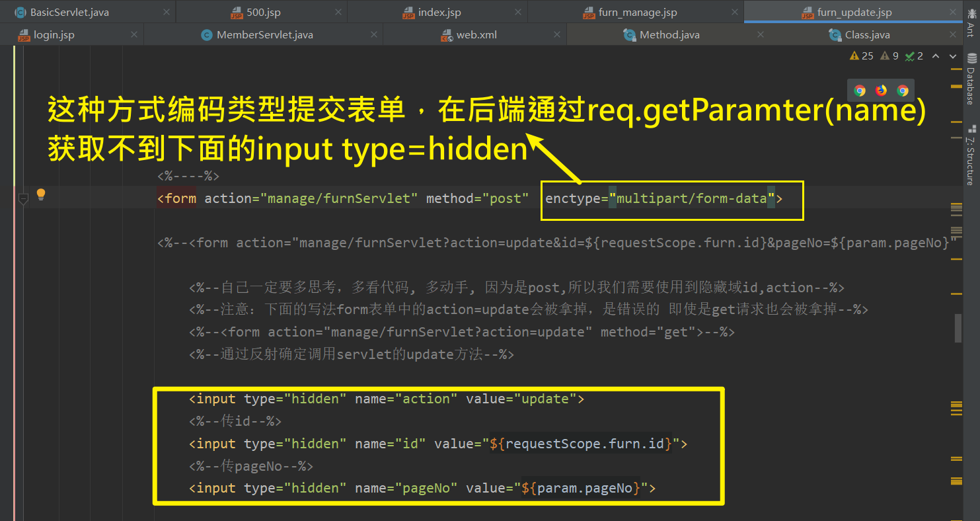Click the commented form line with method="get"

462,332
